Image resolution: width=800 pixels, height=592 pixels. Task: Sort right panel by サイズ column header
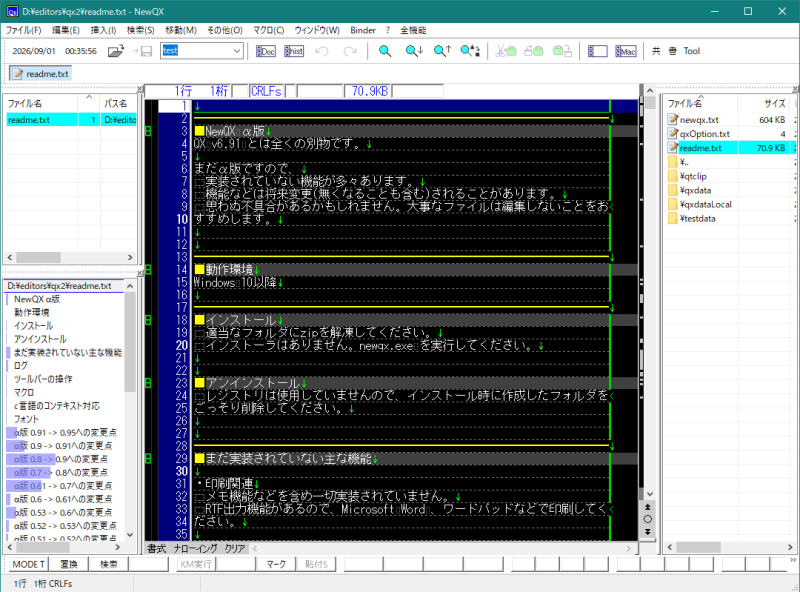click(763, 103)
